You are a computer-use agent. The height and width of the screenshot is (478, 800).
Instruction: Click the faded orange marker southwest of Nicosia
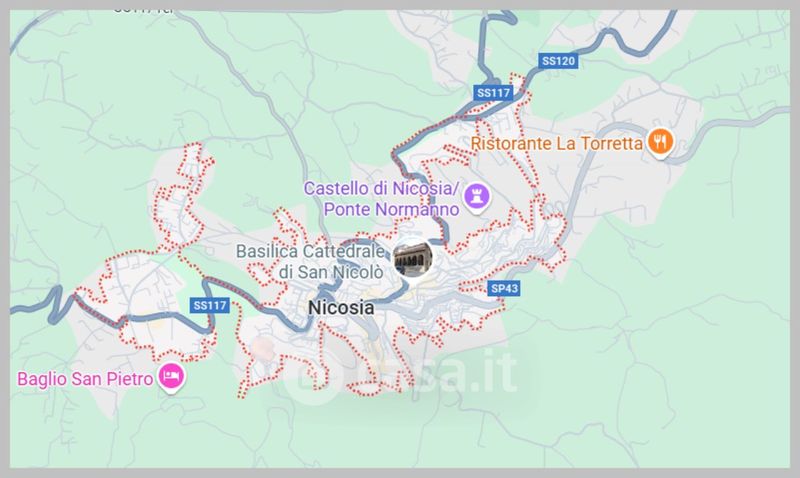point(263,348)
